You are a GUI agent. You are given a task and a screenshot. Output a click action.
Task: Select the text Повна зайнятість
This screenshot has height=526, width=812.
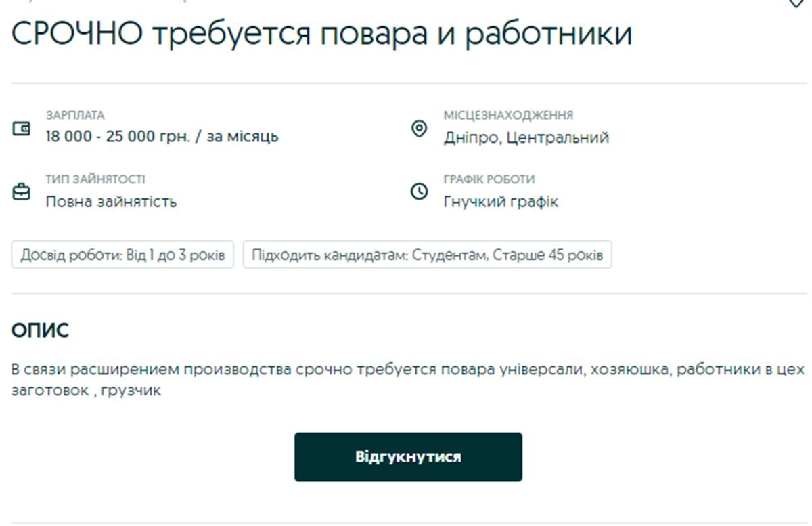(x=110, y=201)
